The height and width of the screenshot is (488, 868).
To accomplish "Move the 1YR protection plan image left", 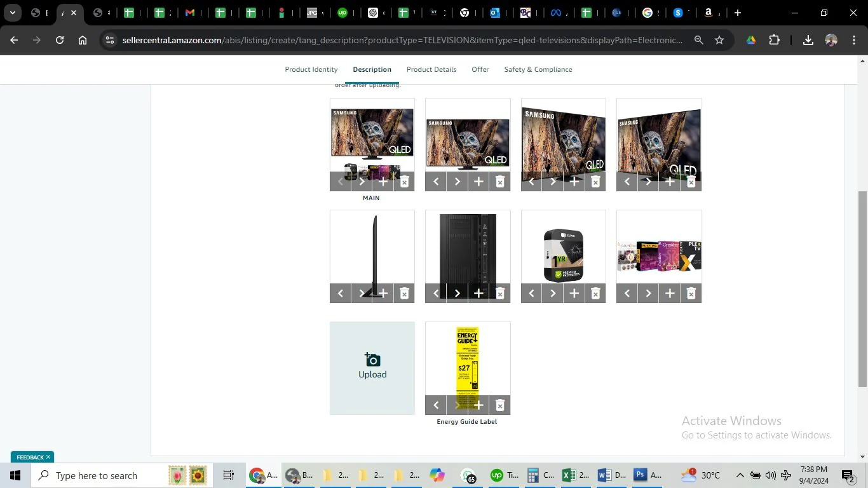I will [531, 294].
